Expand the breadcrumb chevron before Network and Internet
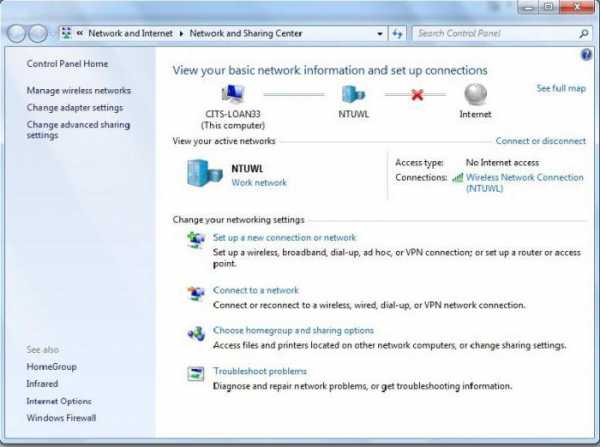Viewport: 600px width, 447px height. click(x=80, y=33)
